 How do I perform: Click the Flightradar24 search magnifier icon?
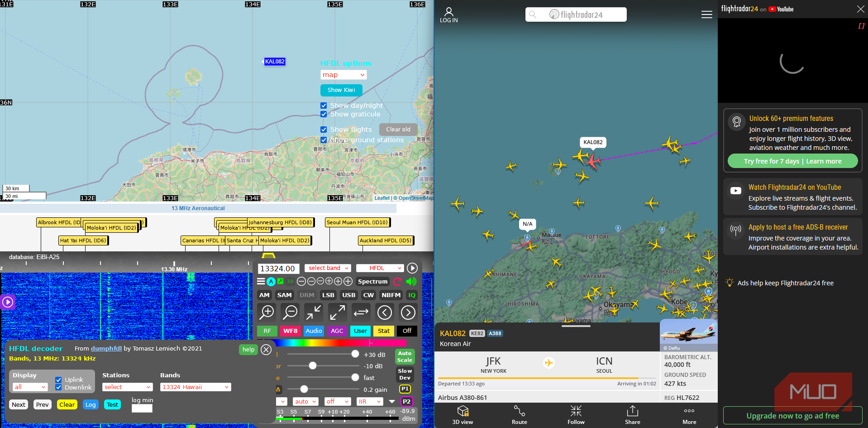point(533,14)
